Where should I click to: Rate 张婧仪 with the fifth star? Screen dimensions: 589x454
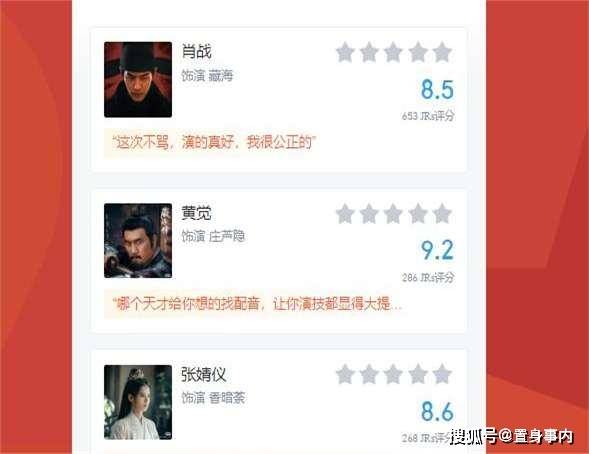[x=442, y=374]
